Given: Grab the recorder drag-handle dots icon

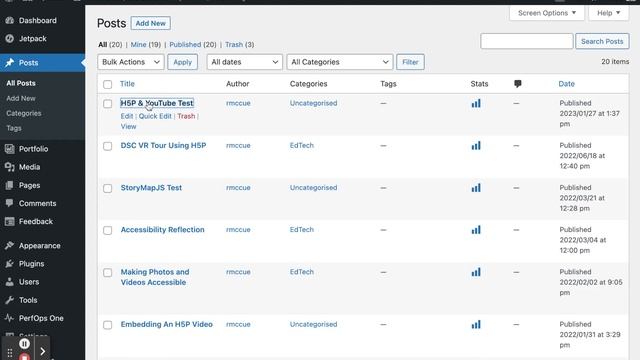Looking at the screenshot, I should 9,353.
